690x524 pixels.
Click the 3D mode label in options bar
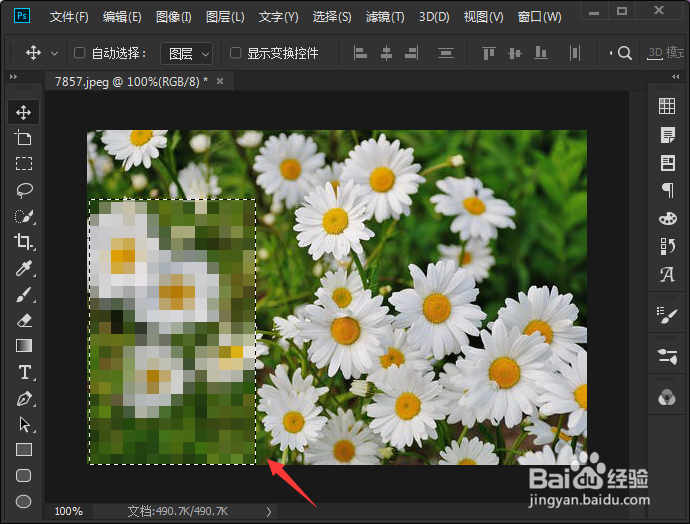[x=666, y=53]
